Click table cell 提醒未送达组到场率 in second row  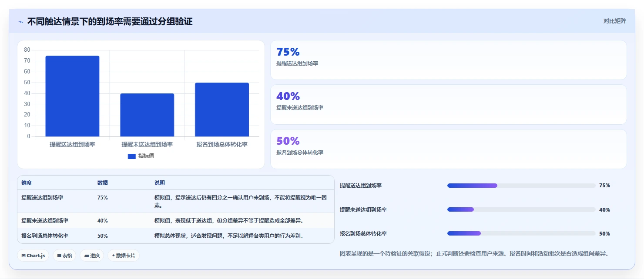tap(45, 220)
